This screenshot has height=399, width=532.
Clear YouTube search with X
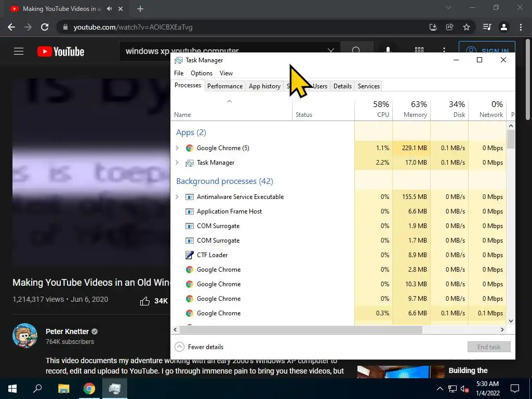(331, 51)
